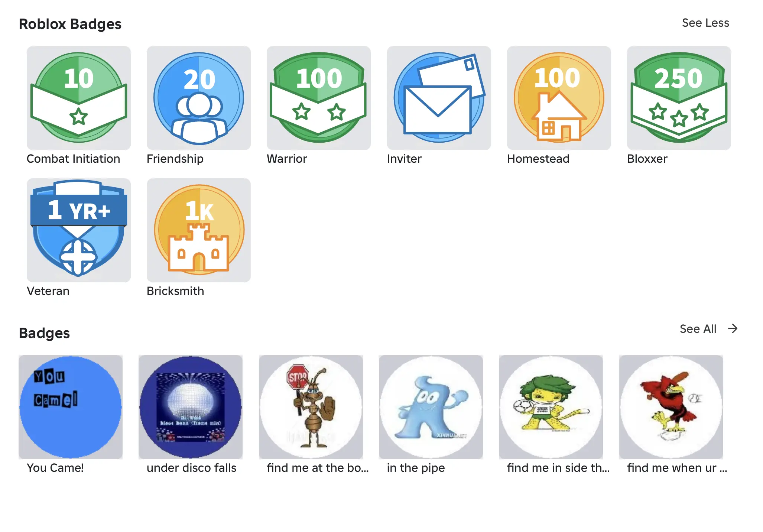Open the You Came! badge thumbnail
Viewport: 763px width, 532px height.
point(70,407)
